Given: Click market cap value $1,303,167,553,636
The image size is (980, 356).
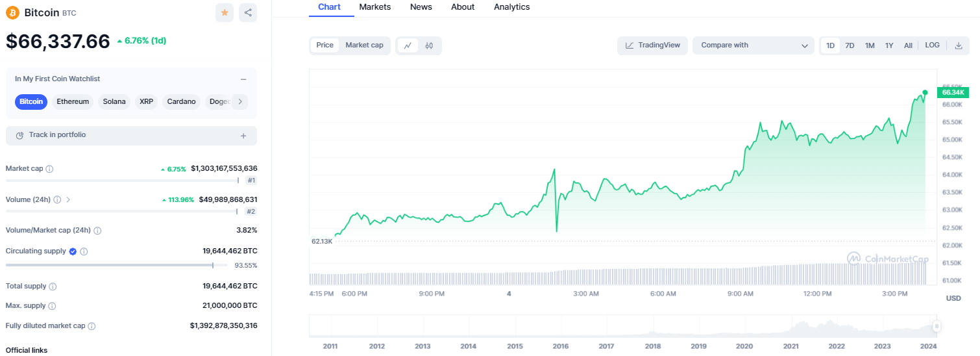Looking at the screenshot, I should (224, 169).
